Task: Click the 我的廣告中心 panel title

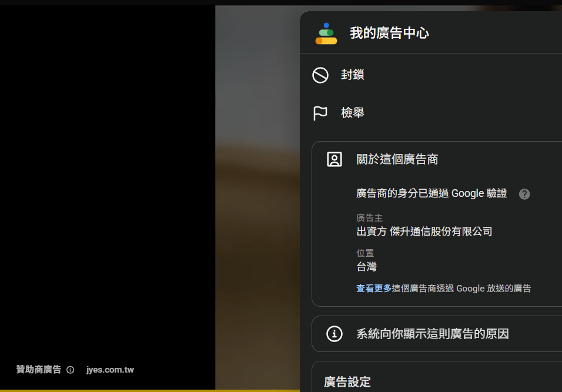Action: tap(389, 33)
